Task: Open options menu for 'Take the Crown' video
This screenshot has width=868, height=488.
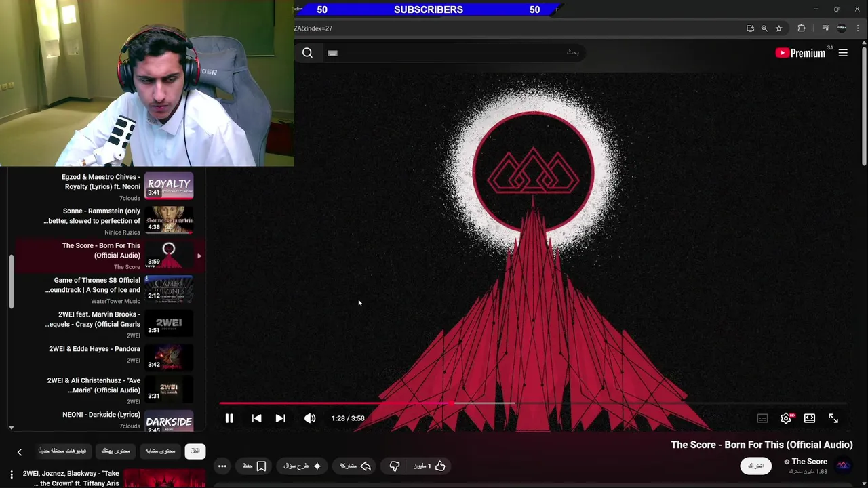Action: (12, 474)
